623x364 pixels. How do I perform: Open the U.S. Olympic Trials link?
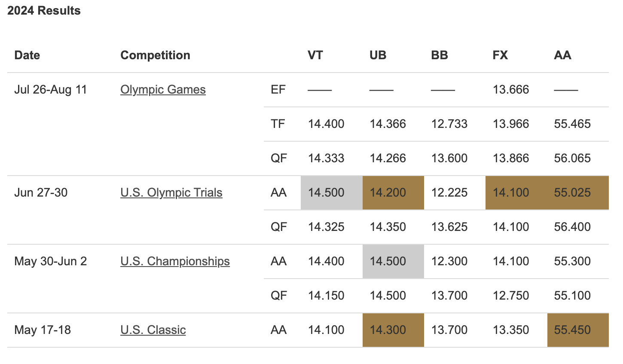click(171, 193)
